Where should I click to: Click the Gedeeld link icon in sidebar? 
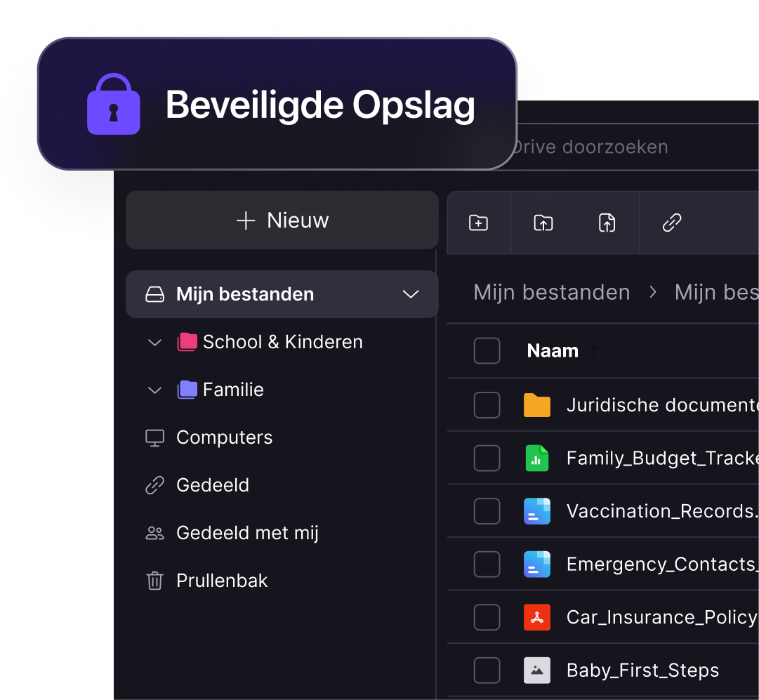(154, 485)
